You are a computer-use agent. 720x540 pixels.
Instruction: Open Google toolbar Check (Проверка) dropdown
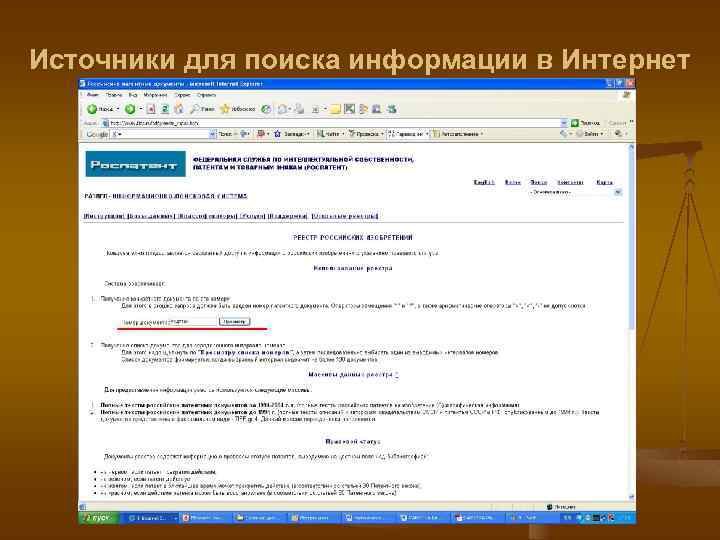tap(366, 134)
